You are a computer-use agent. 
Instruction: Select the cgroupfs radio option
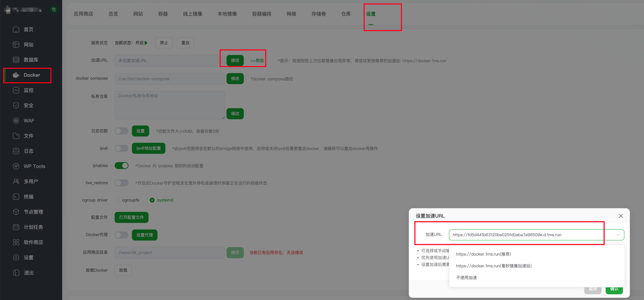click(117, 200)
